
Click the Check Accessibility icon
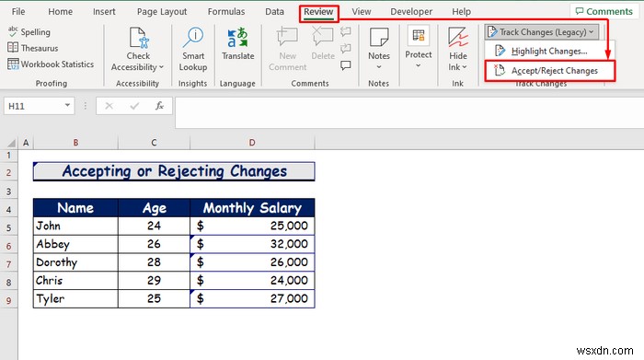[138, 38]
